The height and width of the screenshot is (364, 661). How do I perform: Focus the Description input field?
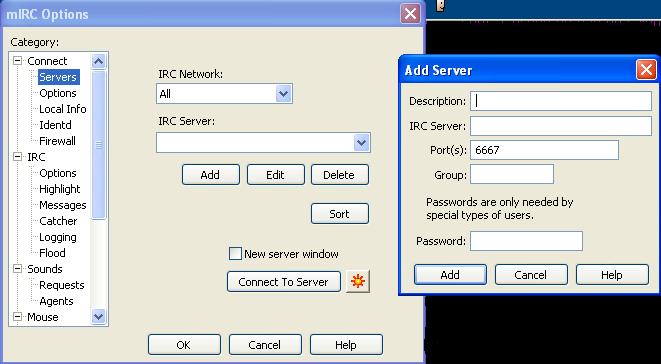coord(561,101)
